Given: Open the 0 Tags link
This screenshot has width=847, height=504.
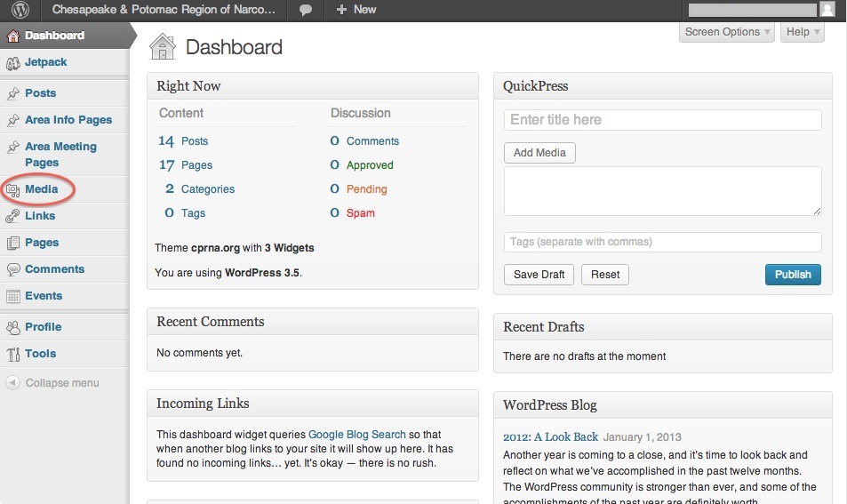Looking at the screenshot, I should coord(185,212).
